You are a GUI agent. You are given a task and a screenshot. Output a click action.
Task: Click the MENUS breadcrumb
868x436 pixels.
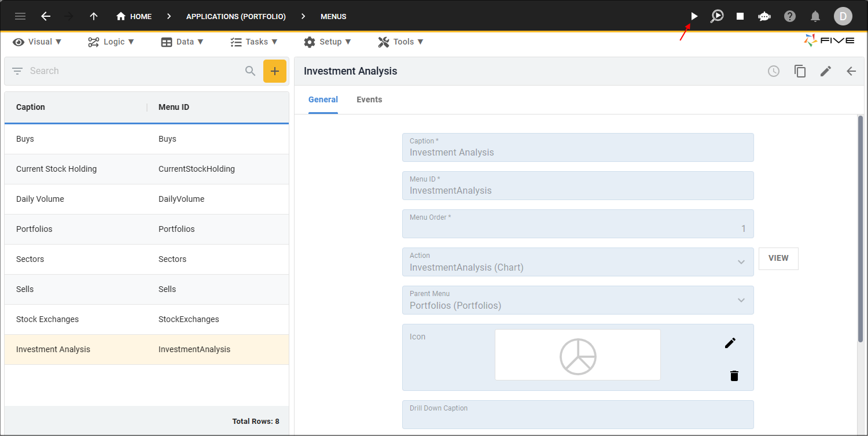pos(333,16)
